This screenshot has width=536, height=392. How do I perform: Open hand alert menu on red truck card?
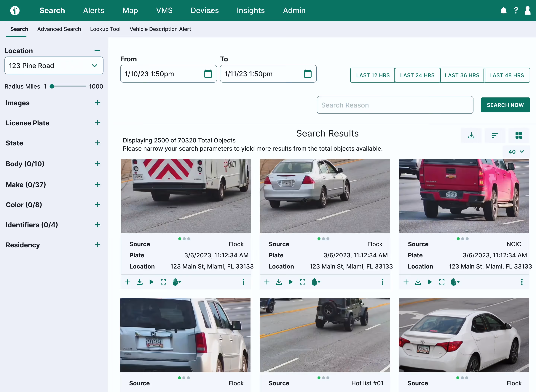455,282
